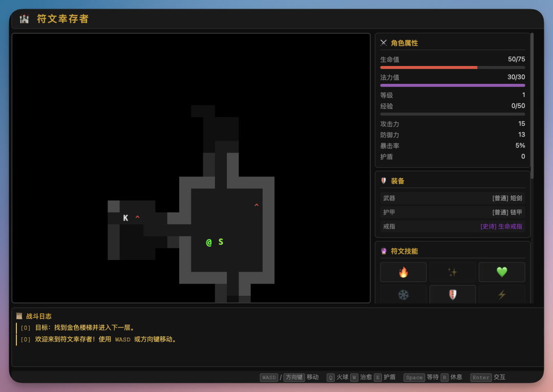Image resolution: width=553 pixels, height=392 pixels.
Task: Use the green heart heal skill
Action: pyautogui.click(x=502, y=272)
